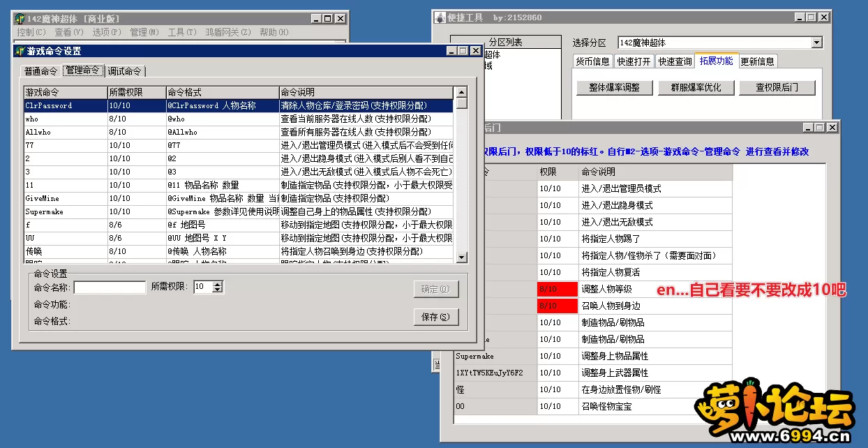
Task: Select the Supermake row in command settings
Action: (239, 211)
